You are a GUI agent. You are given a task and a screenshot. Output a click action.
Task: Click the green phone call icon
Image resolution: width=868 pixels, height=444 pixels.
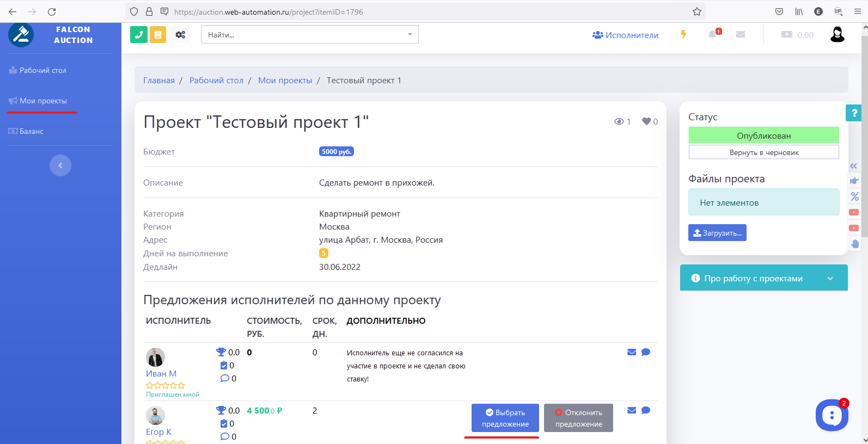pyautogui.click(x=139, y=34)
